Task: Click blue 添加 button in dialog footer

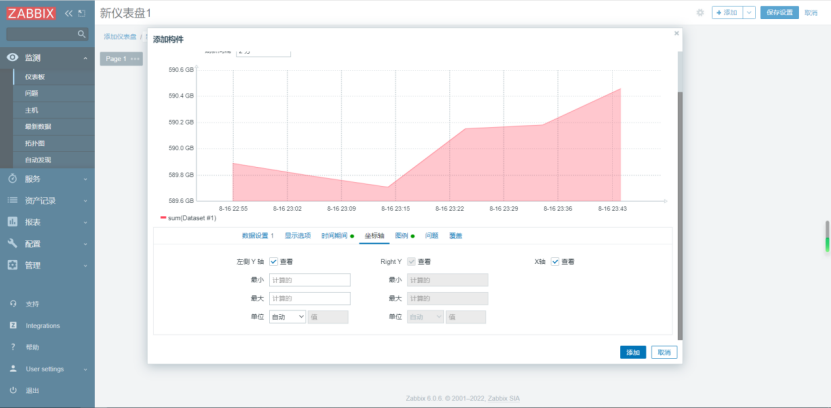Action: [633, 352]
